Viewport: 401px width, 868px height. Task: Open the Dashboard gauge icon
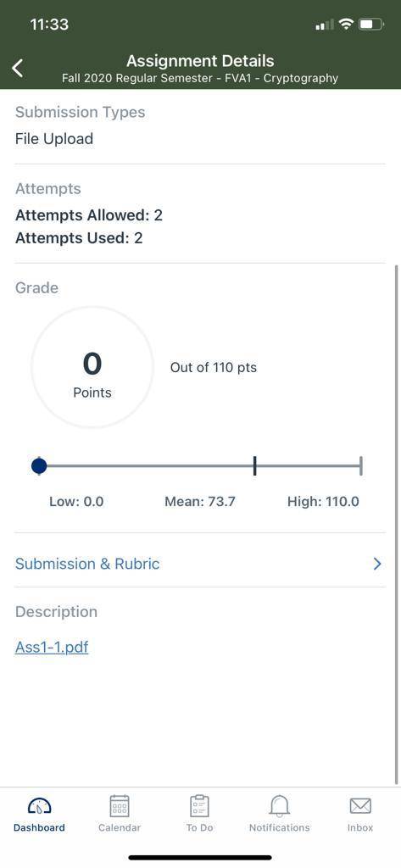(39, 805)
